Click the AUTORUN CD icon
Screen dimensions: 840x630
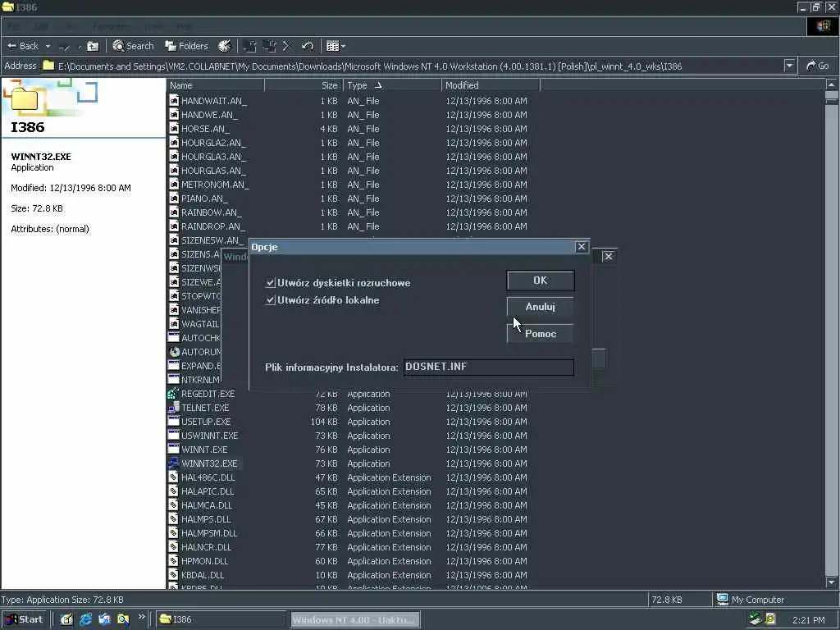click(174, 352)
